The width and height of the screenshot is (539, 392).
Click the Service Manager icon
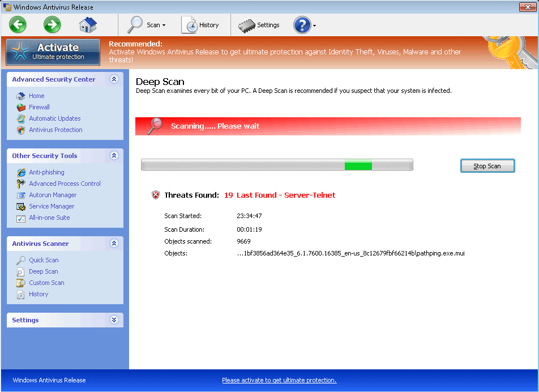[x=21, y=206]
